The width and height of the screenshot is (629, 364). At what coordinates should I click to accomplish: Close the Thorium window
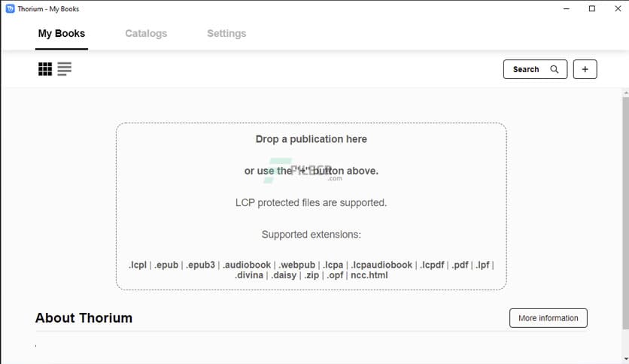[x=618, y=8]
